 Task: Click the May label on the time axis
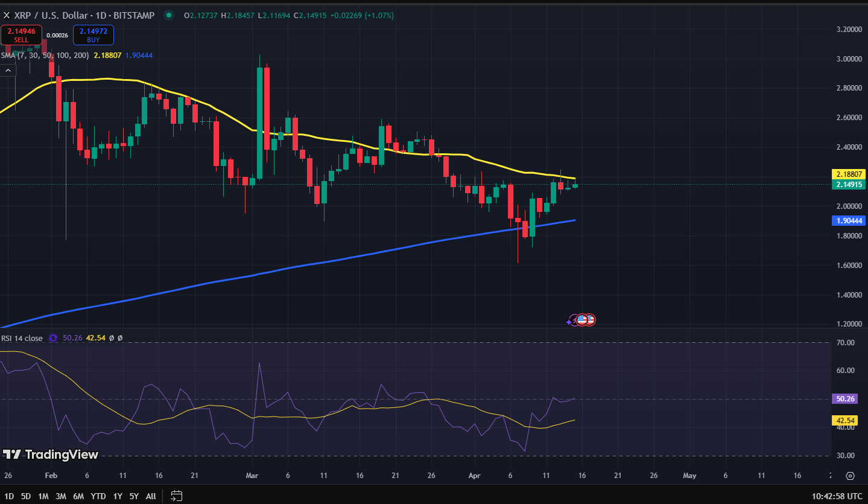pyautogui.click(x=689, y=476)
